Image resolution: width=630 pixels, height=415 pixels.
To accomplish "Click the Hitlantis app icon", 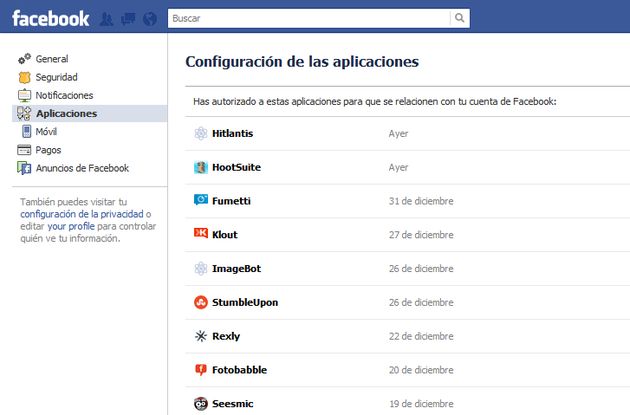I will pos(201,133).
